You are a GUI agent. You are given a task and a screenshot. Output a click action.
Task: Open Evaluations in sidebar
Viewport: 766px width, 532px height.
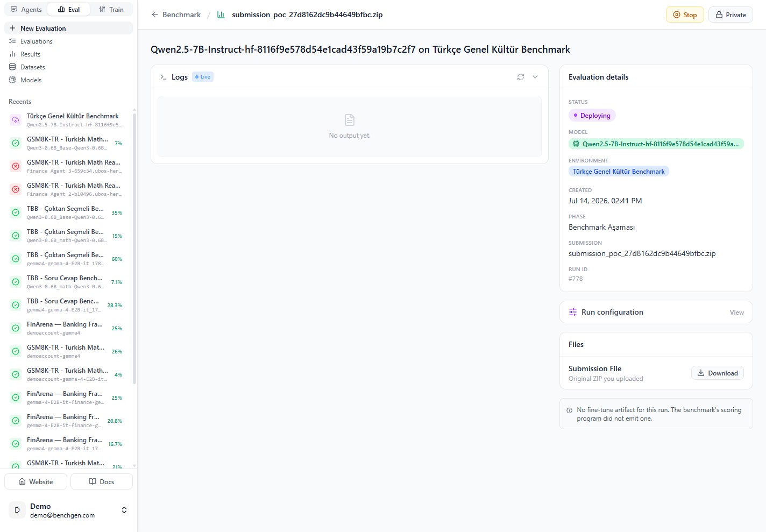(x=68, y=41)
